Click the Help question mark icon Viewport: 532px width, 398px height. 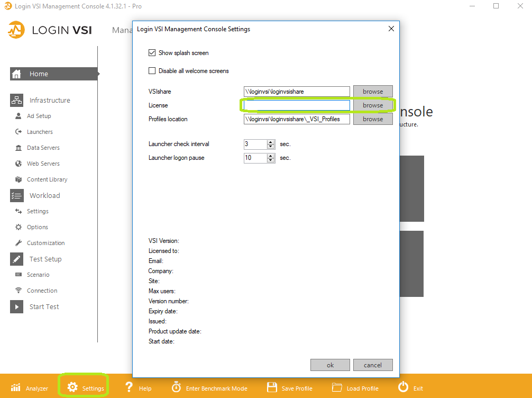pyautogui.click(x=129, y=387)
